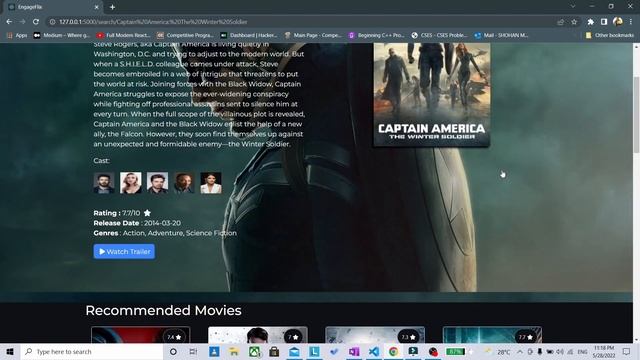Open the recommended movie rated 7.7
The height and width of the screenshot is (360, 640).
click(492, 335)
